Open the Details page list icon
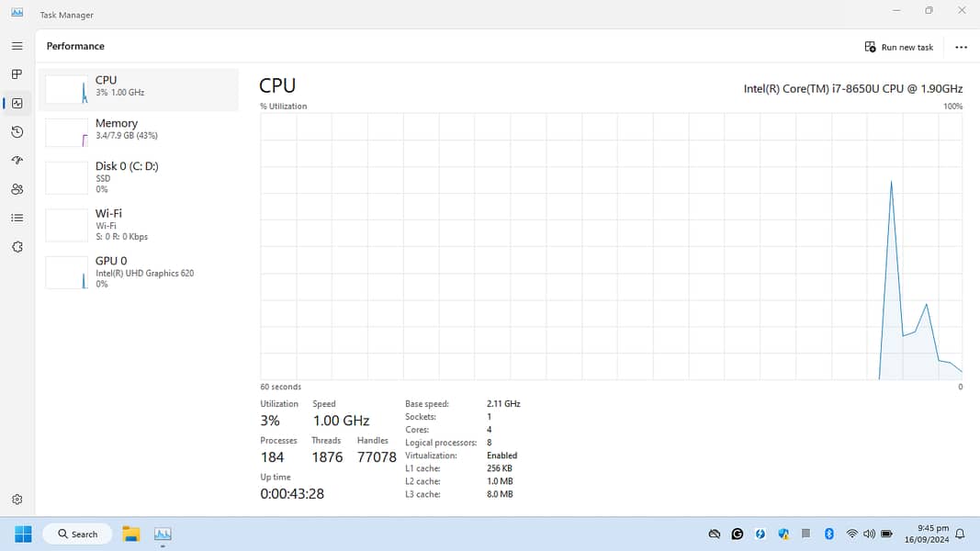 tap(17, 218)
